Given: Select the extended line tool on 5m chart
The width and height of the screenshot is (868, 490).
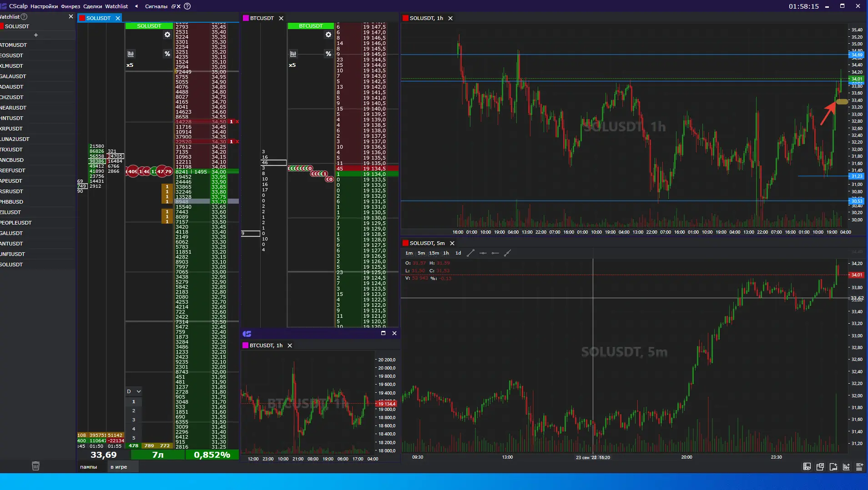Looking at the screenshot, I should point(508,253).
